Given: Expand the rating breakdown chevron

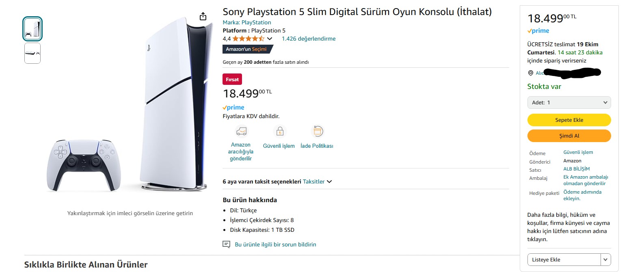Looking at the screenshot, I should [x=270, y=39].
